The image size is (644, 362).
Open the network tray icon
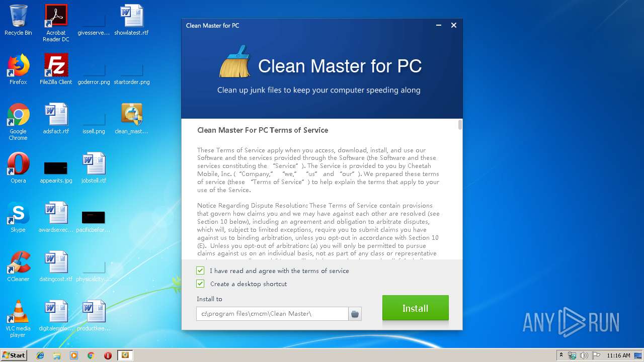[572, 355]
